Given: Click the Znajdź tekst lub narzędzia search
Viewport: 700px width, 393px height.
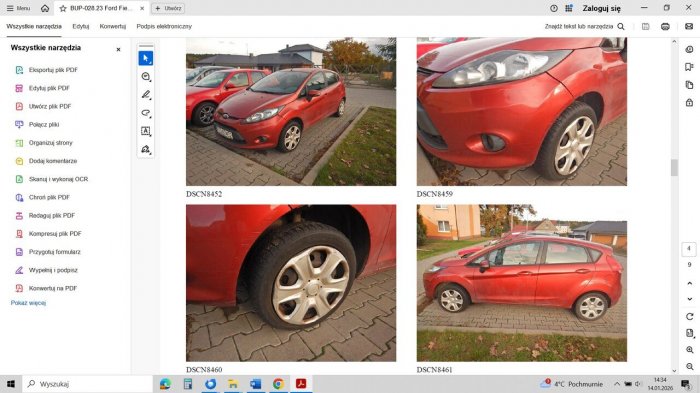Looking at the screenshot, I should (584, 26).
